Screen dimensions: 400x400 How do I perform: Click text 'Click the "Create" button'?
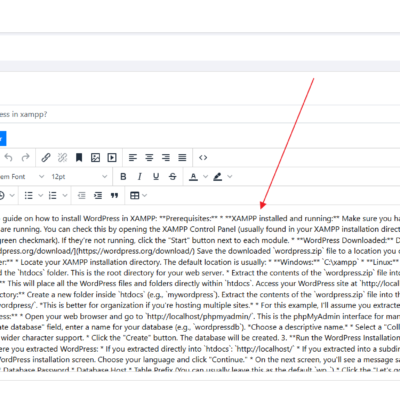135,338
